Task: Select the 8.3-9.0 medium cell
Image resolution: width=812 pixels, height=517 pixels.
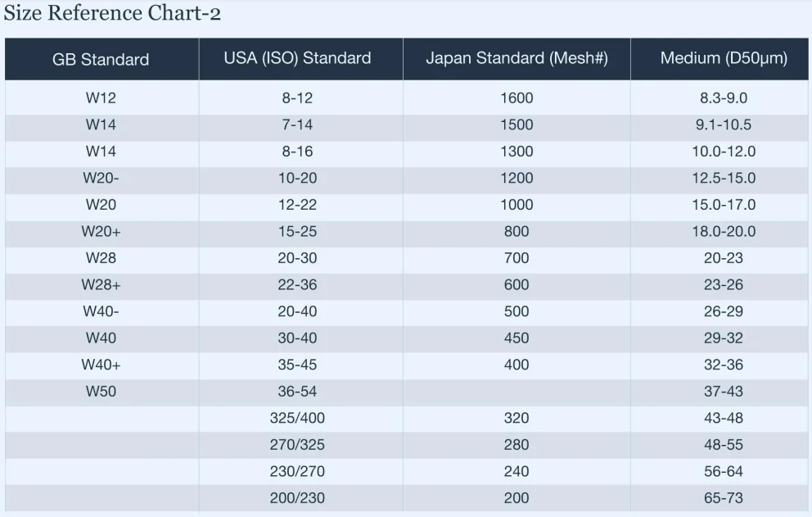Action: click(x=724, y=98)
